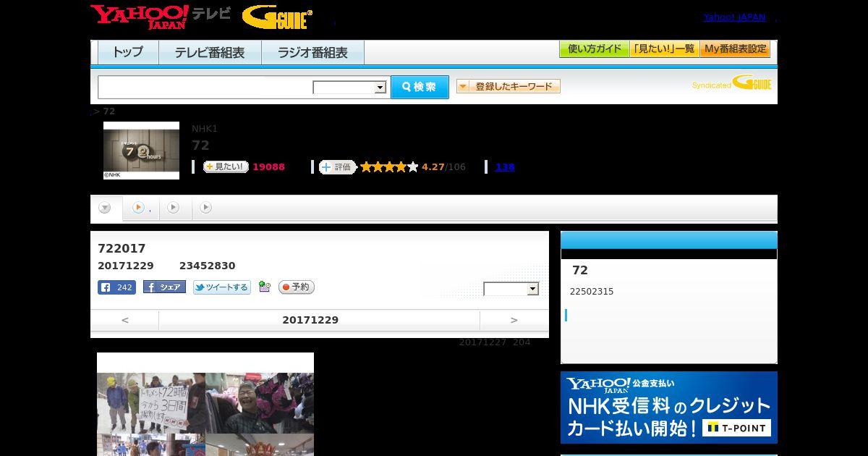Viewport: 868px width, 456px height.
Task: Select the NHK1 channel label
Action: (205, 129)
